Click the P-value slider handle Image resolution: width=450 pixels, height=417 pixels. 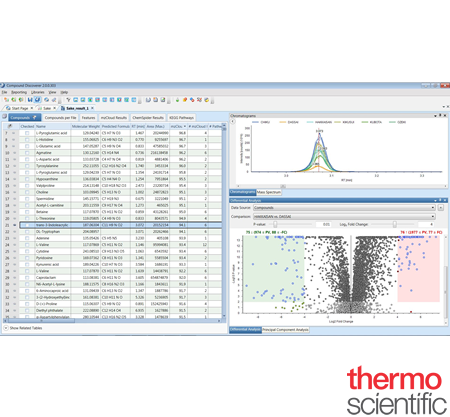pyautogui.click(x=275, y=224)
